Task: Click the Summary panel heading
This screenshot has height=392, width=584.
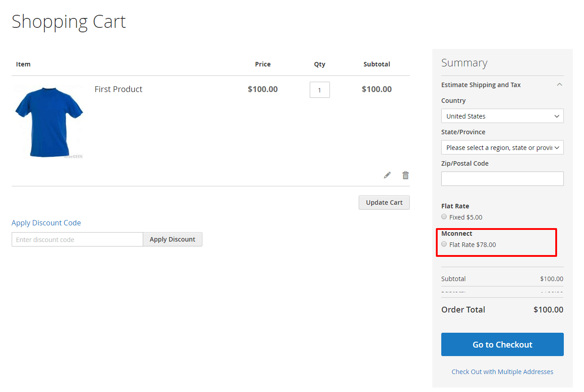Action: tap(464, 63)
